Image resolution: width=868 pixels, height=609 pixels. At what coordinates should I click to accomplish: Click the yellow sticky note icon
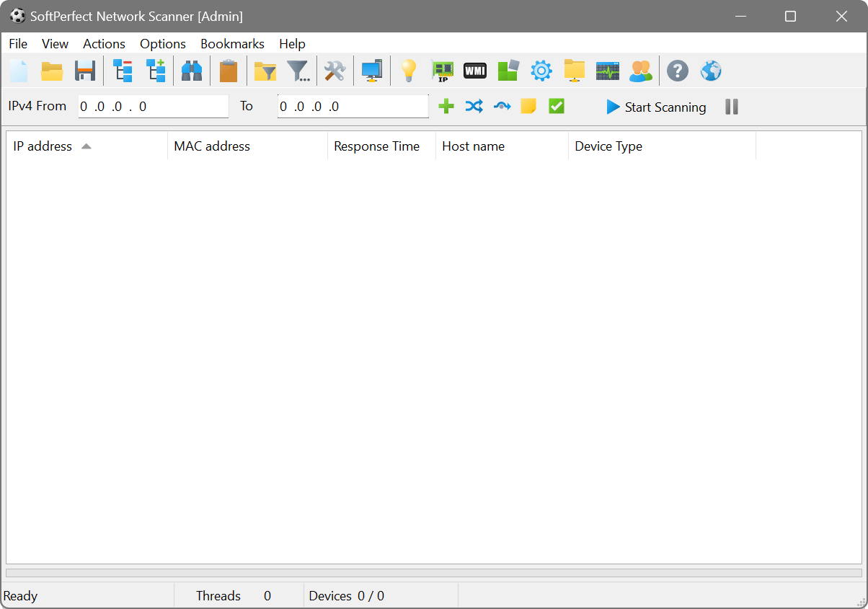528,107
